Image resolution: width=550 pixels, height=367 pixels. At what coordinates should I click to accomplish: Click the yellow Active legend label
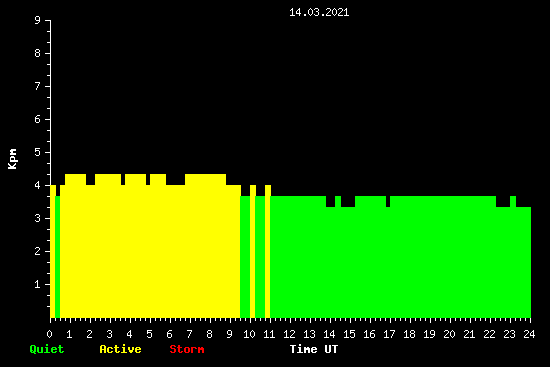(x=120, y=349)
